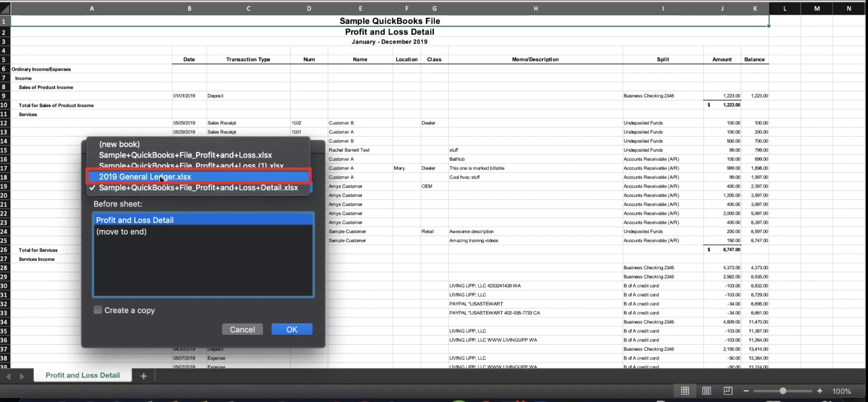Confirm the dialog with OK
Screen dimensions: 868x402
tap(292, 330)
